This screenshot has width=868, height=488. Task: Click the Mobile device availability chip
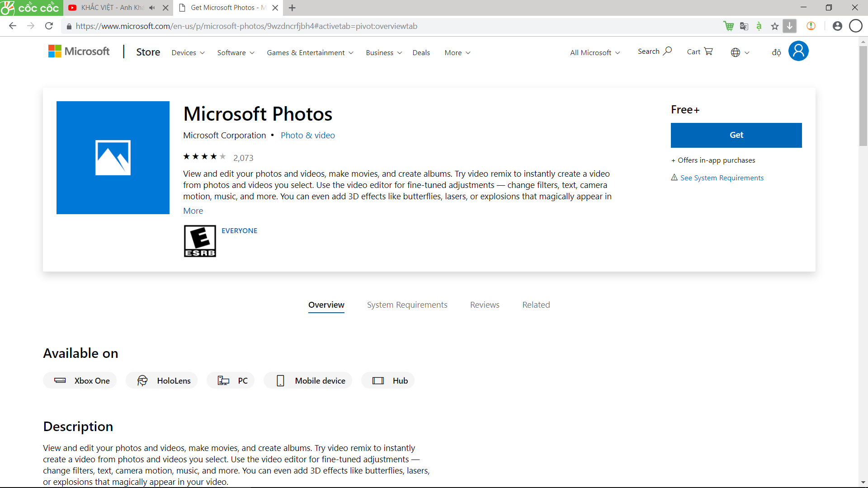pos(308,380)
